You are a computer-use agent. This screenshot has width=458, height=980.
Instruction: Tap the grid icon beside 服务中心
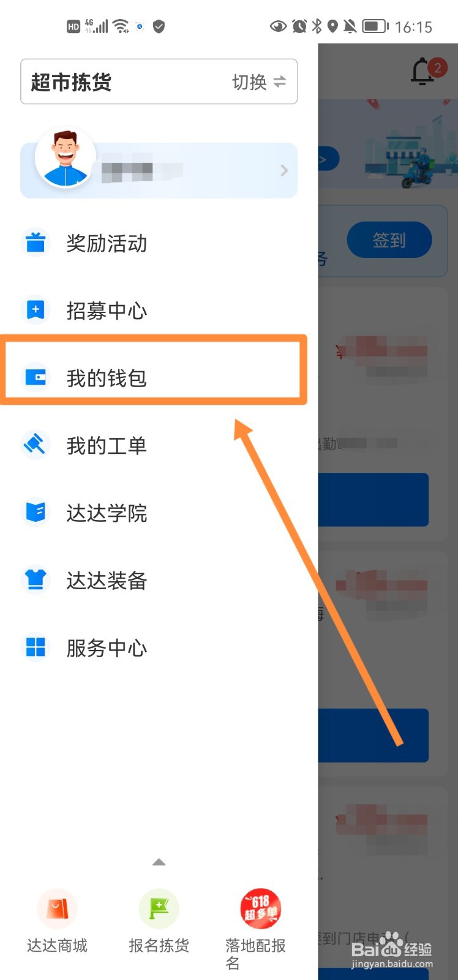36,647
